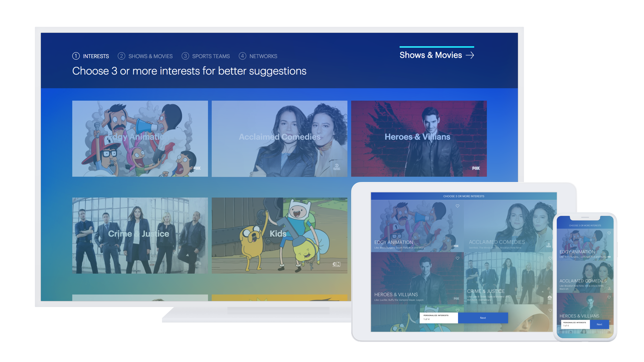Toggle favorite on phone's Edgy Animation tile

point(609,233)
